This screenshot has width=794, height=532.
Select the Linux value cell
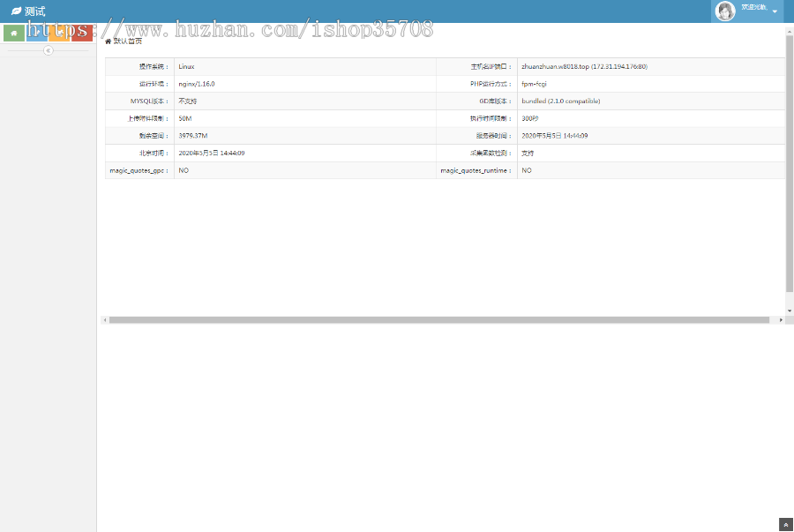186,67
